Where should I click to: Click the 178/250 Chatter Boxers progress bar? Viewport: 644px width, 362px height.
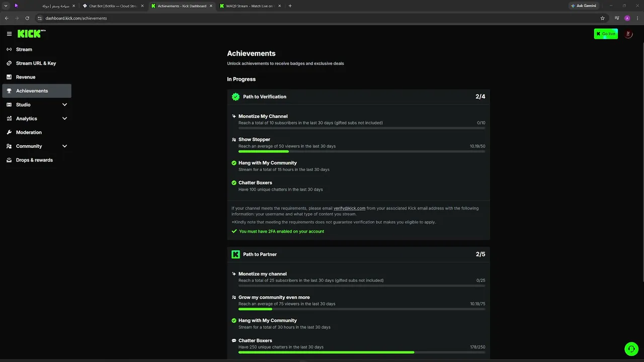click(362, 352)
